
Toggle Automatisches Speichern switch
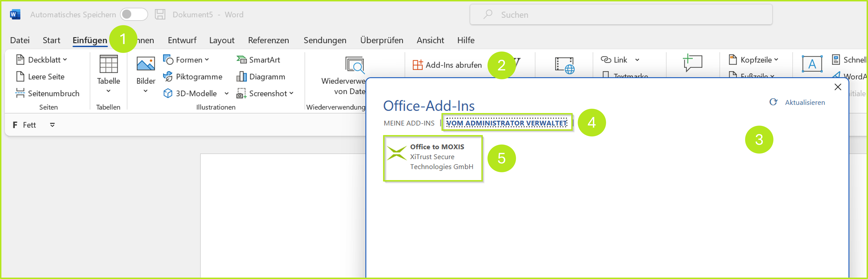coord(134,15)
